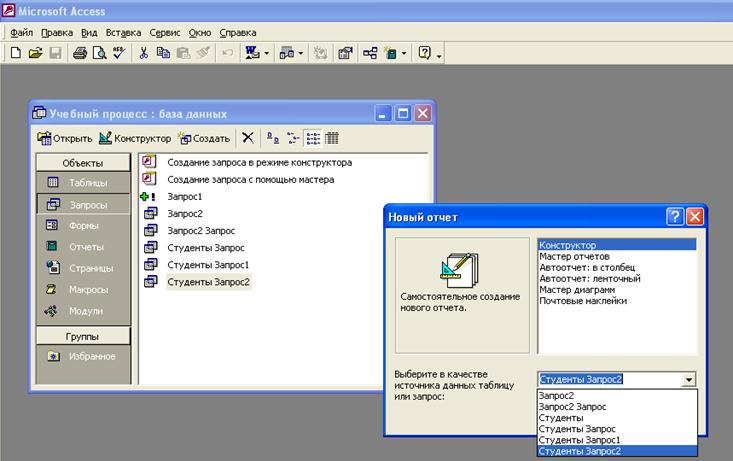
Task: Open the Окно menu
Action: [200, 33]
